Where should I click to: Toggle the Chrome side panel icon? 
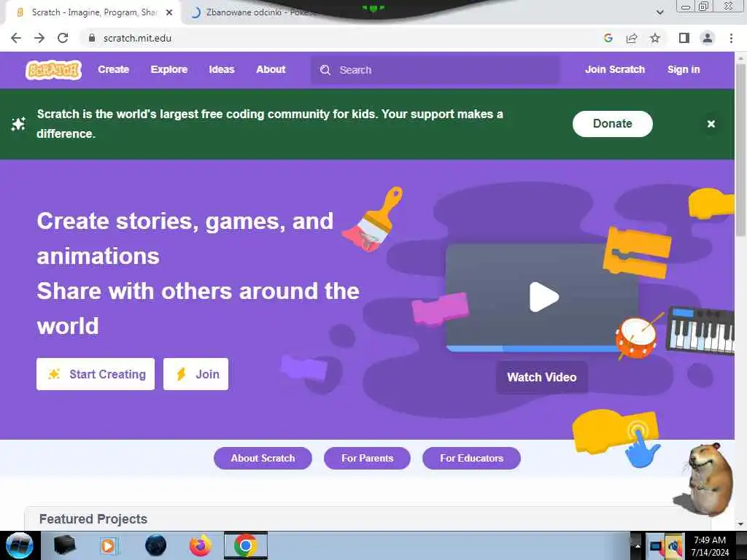pos(684,38)
